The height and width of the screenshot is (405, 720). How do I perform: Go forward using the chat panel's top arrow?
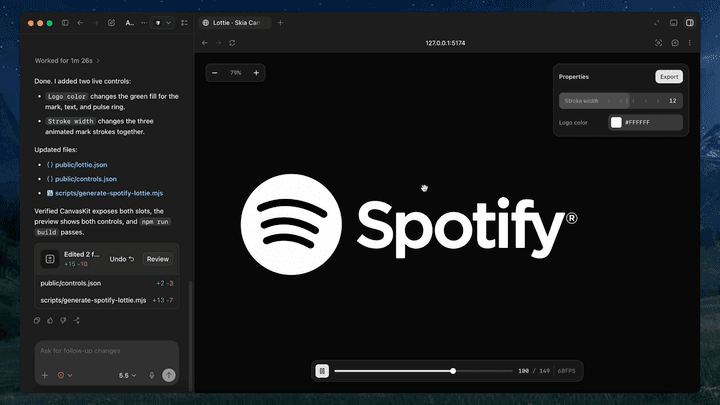(x=96, y=22)
